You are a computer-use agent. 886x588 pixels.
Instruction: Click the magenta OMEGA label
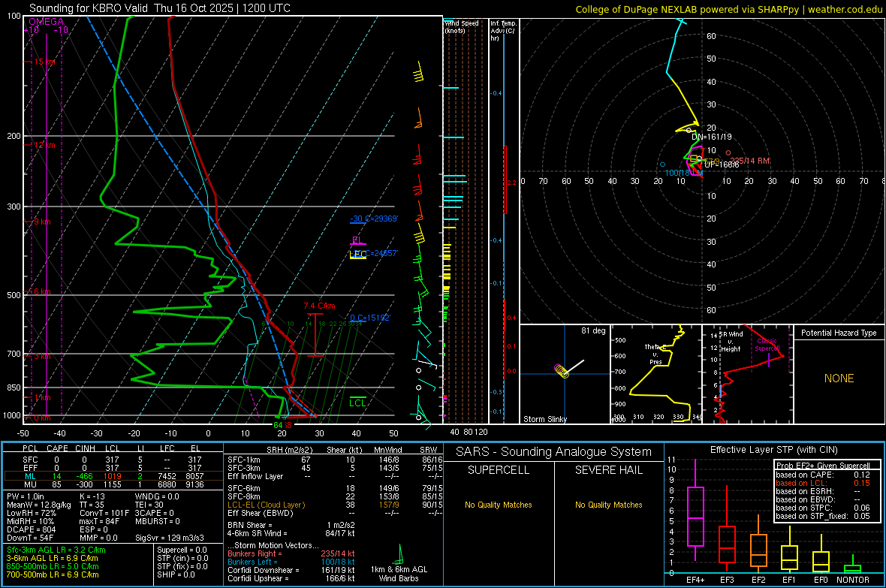[47, 22]
